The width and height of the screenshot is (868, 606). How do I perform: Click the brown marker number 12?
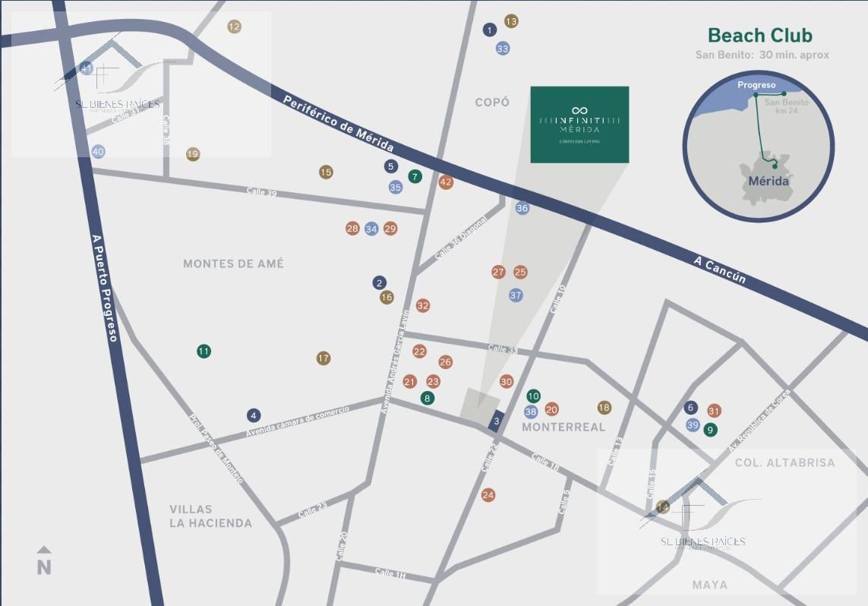234,26
